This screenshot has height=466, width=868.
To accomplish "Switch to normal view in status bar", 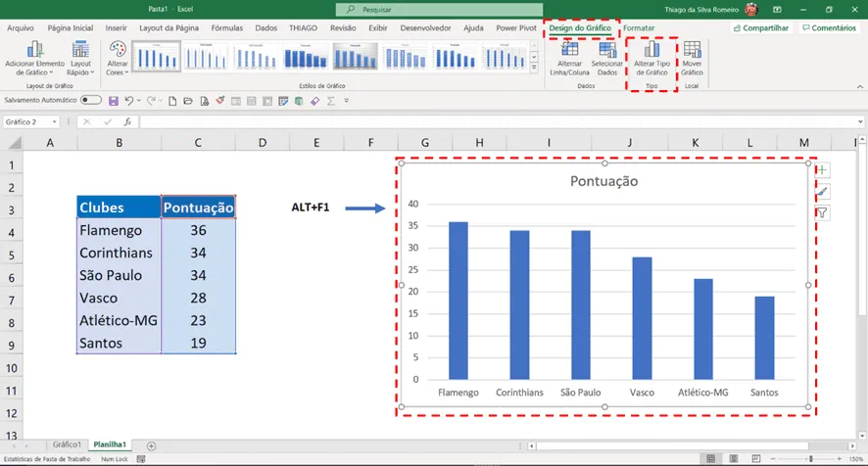I will click(x=711, y=459).
